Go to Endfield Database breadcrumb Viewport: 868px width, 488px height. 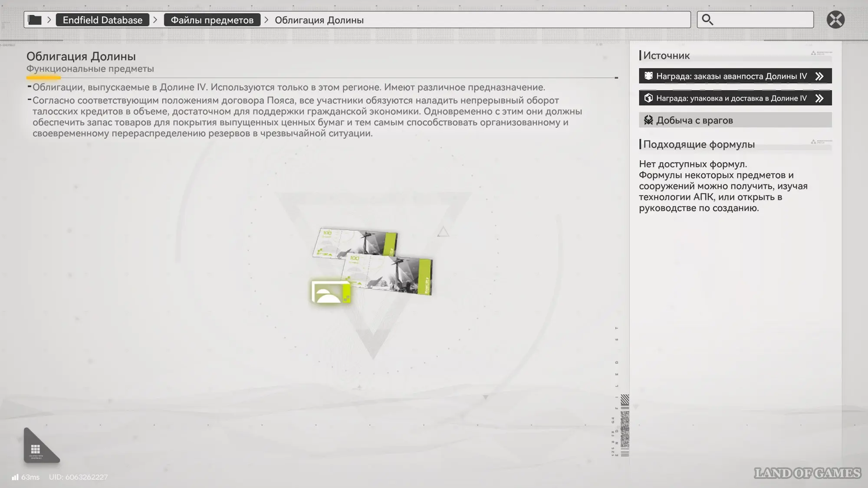[102, 20]
